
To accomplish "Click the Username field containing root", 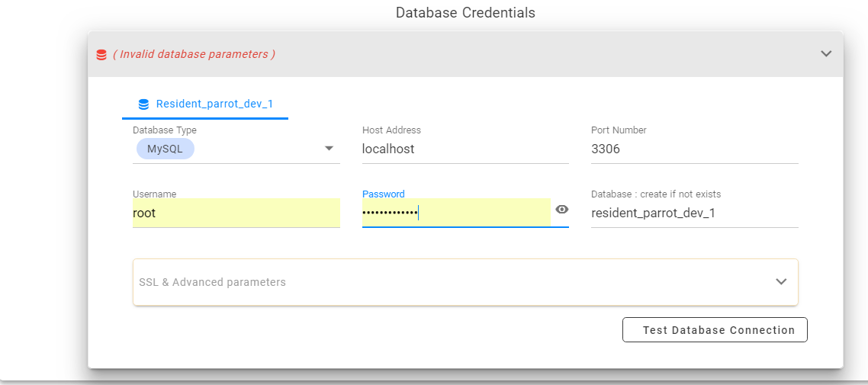I will 236,213.
